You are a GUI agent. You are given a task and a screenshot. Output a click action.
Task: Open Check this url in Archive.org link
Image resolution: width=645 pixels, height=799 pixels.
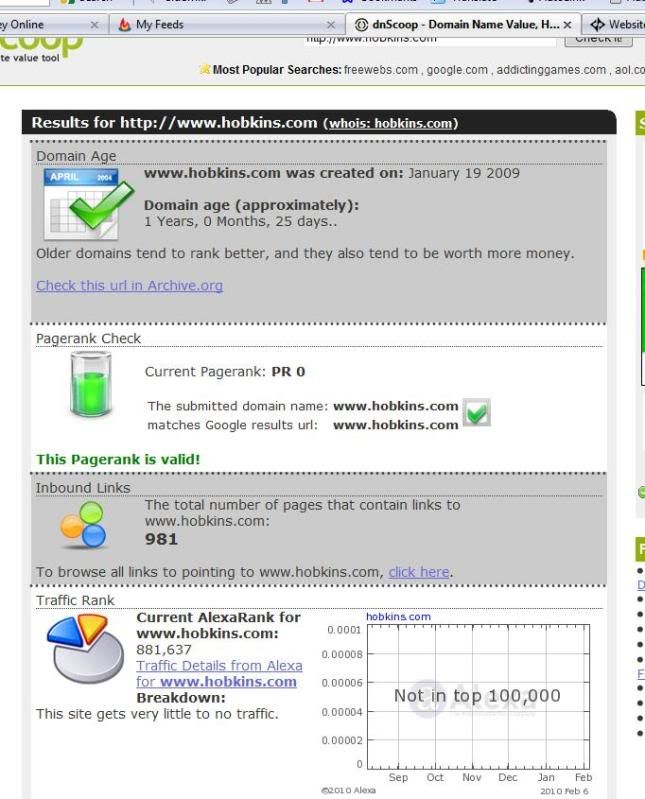129,285
